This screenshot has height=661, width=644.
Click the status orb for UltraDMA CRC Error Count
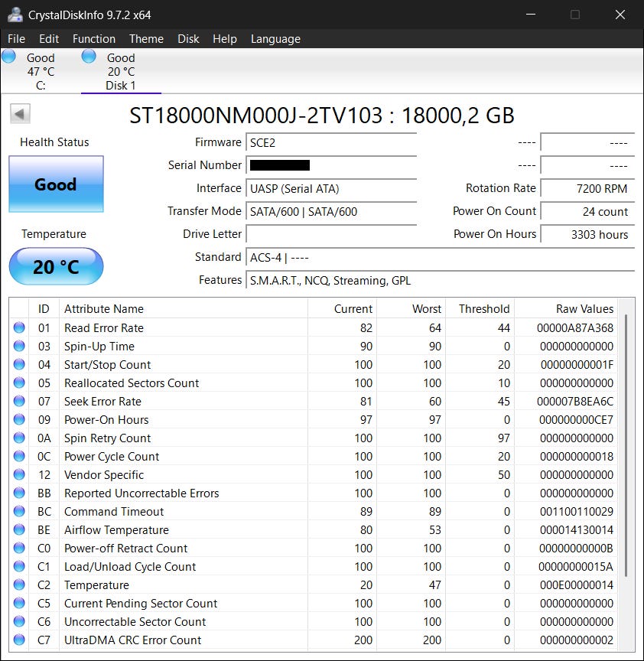19,640
